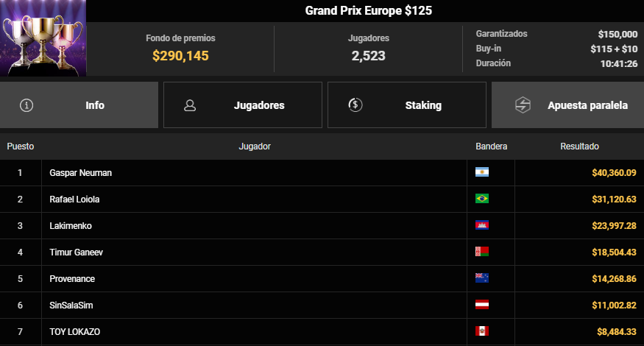Click the Info circle icon
644x346 pixels.
pos(26,105)
